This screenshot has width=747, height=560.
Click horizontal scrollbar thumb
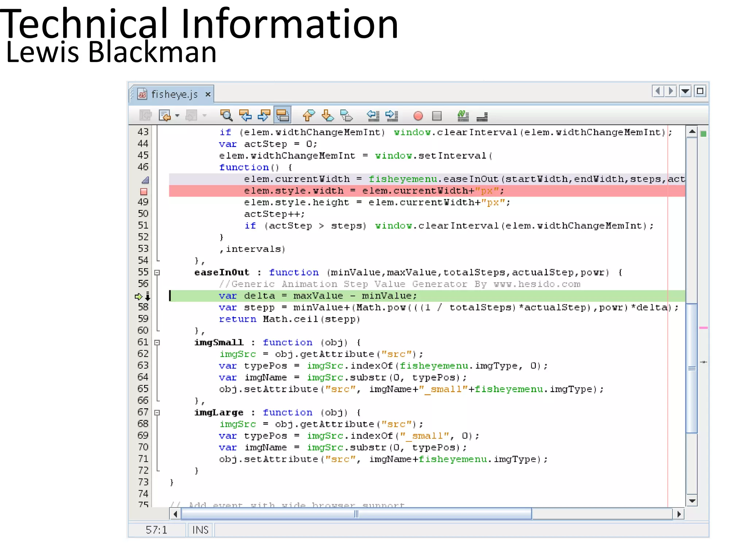pos(356,514)
